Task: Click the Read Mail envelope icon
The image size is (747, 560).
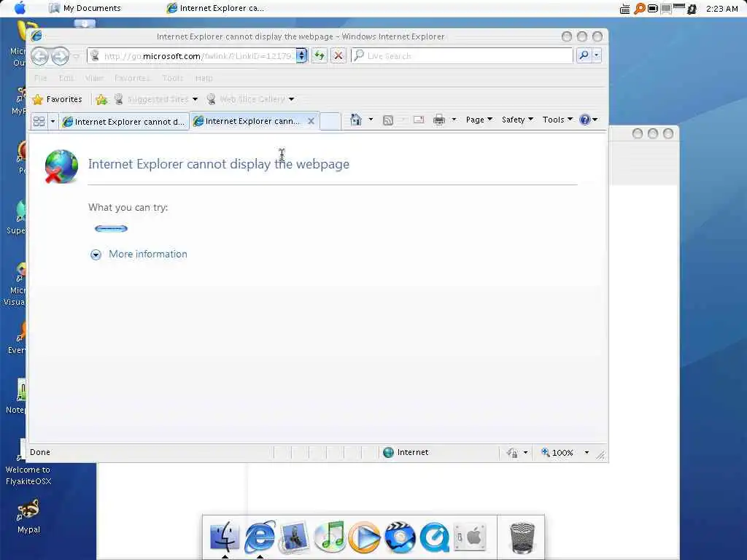Action: pos(419,120)
